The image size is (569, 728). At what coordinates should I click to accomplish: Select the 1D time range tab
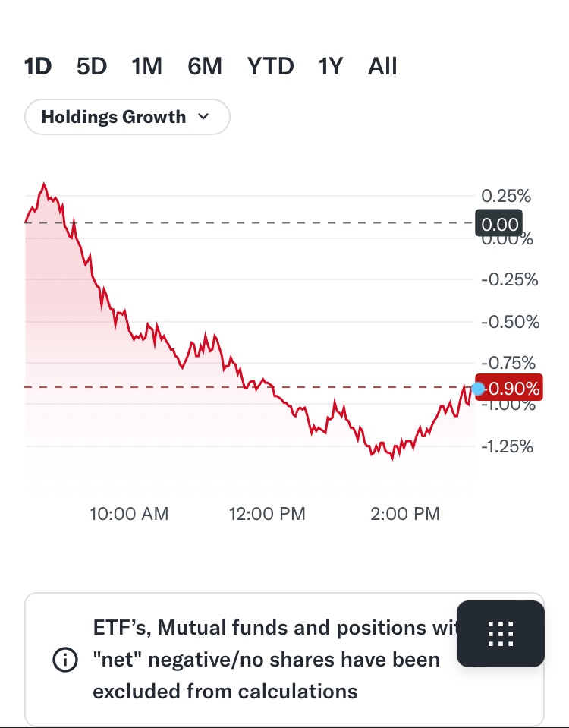38,67
